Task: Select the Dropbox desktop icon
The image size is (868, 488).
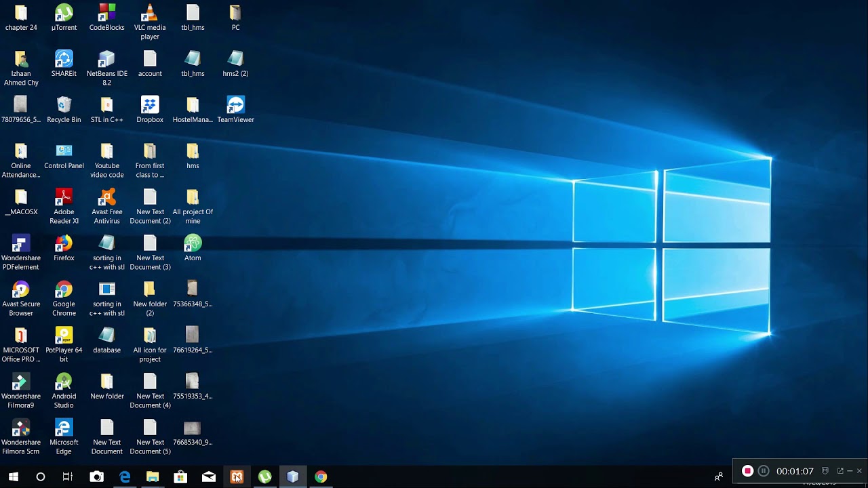Action: click(x=150, y=110)
